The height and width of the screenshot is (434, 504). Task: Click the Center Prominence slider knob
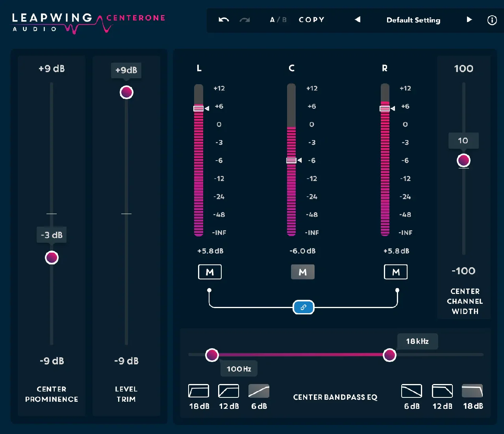click(x=52, y=258)
